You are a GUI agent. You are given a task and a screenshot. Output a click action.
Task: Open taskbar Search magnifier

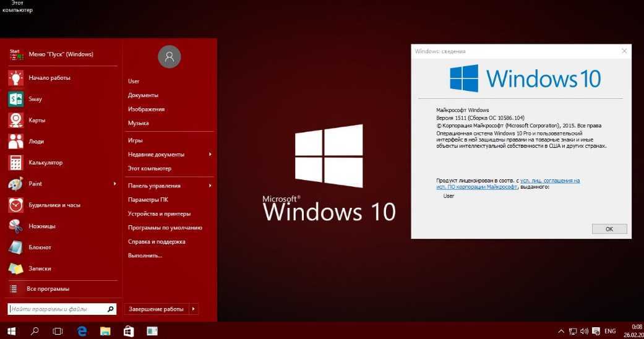pos(35,331)
